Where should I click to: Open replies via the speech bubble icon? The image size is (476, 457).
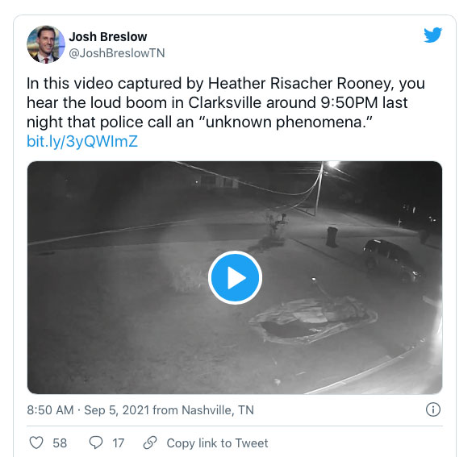[x=96, y=442]
